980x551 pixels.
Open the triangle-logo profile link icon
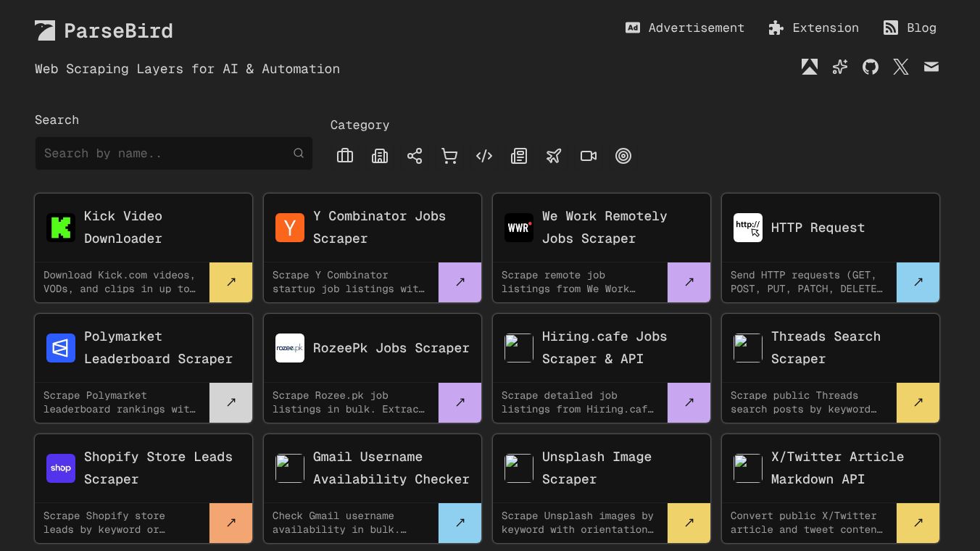coord(810,67)
